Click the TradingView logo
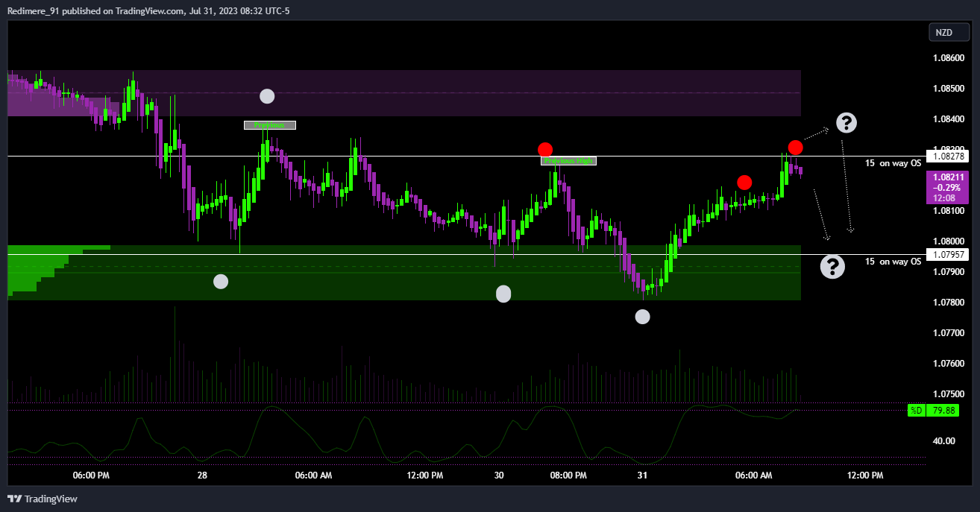The height and width of the screenshot is (512, 980). pyautogui.click(x=43, y=499)
